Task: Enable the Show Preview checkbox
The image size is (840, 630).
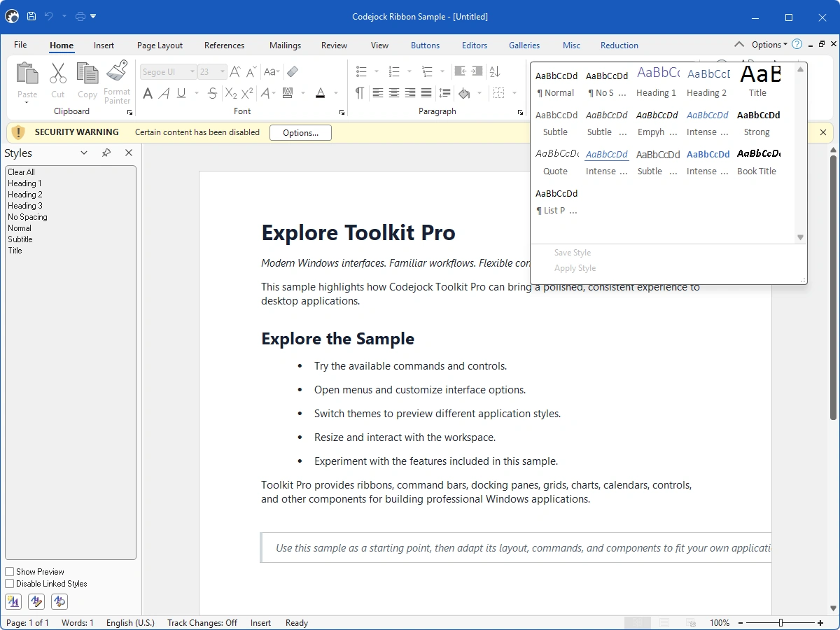Action: (x=10, y=572)
